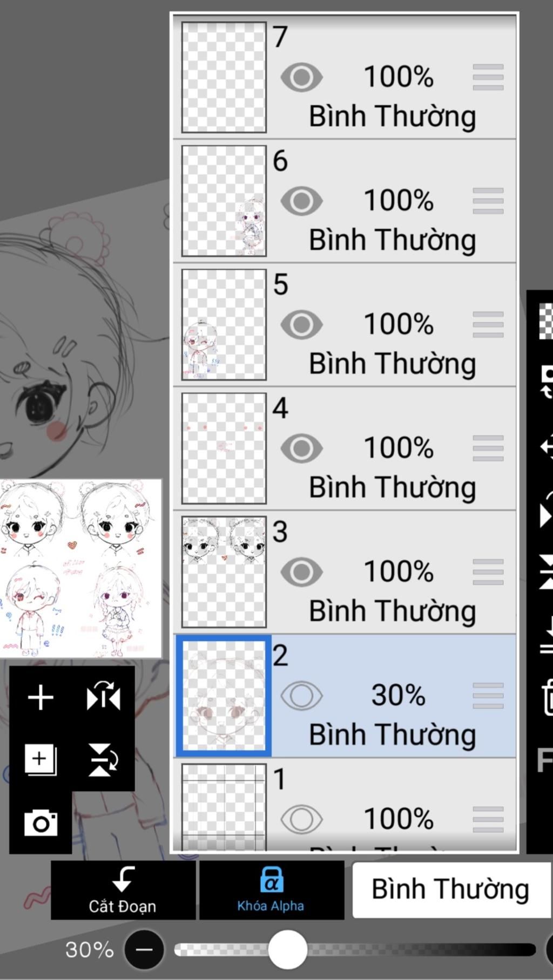The width and height of the screenshot is (553, 980).
Task: Open Bình Thường blend mode selector
Action: coord(451,889)
